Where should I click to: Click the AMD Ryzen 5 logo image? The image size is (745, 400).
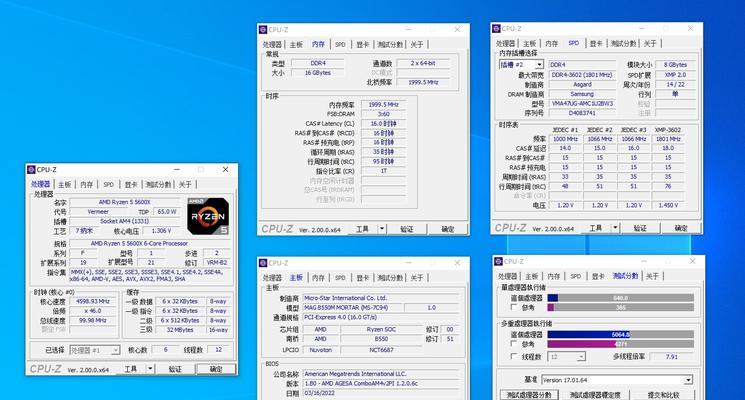click(208, 216)
